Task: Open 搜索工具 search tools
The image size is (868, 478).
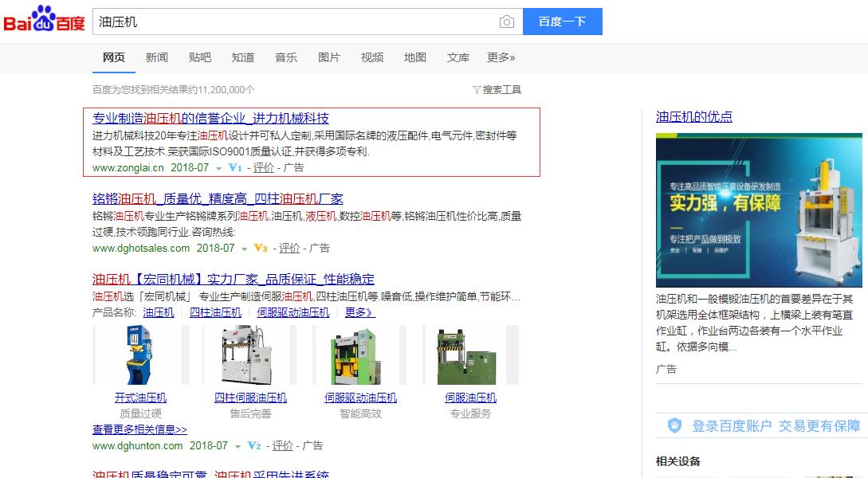Action: click(x=501, y=89)
